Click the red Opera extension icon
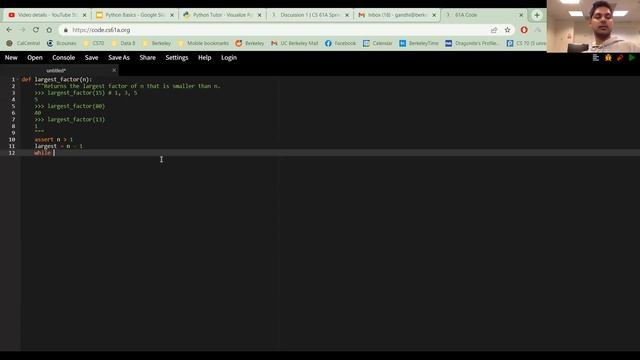The image size is (640, 360). (524, 30)
